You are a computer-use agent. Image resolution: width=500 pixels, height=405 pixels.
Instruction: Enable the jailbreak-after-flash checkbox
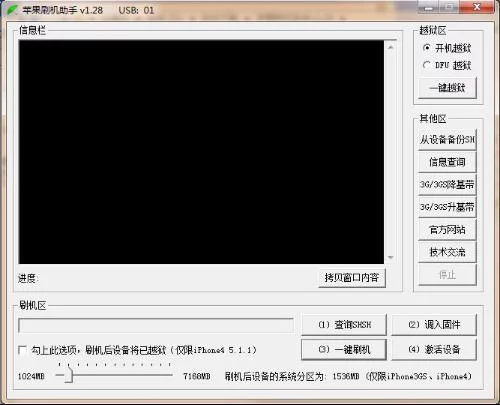click(23, 350)
